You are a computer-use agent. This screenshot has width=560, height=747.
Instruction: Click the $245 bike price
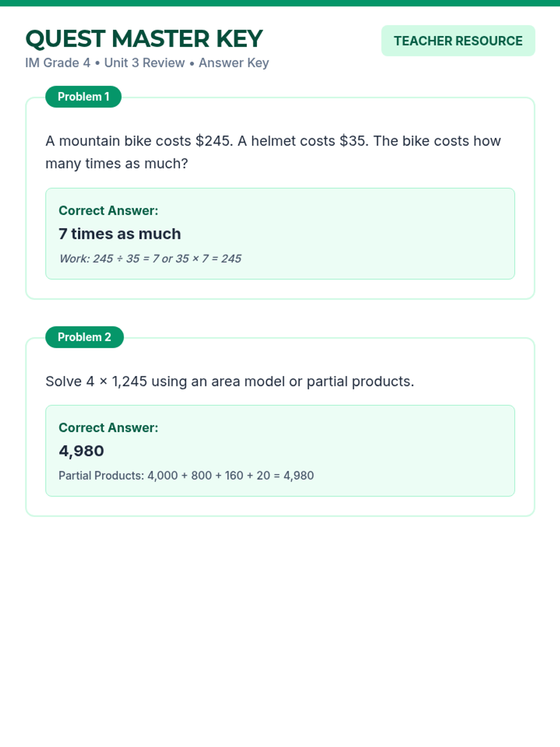click(213, 141)
